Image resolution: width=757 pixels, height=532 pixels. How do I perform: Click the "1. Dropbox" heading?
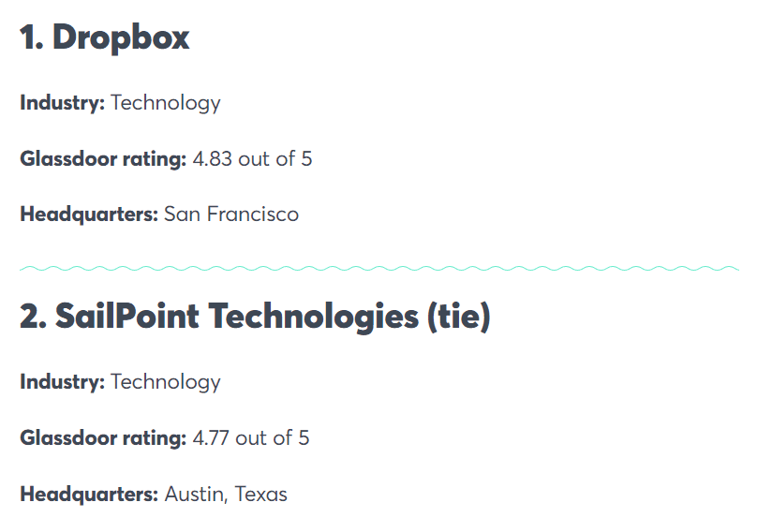(x=105, y=38)
